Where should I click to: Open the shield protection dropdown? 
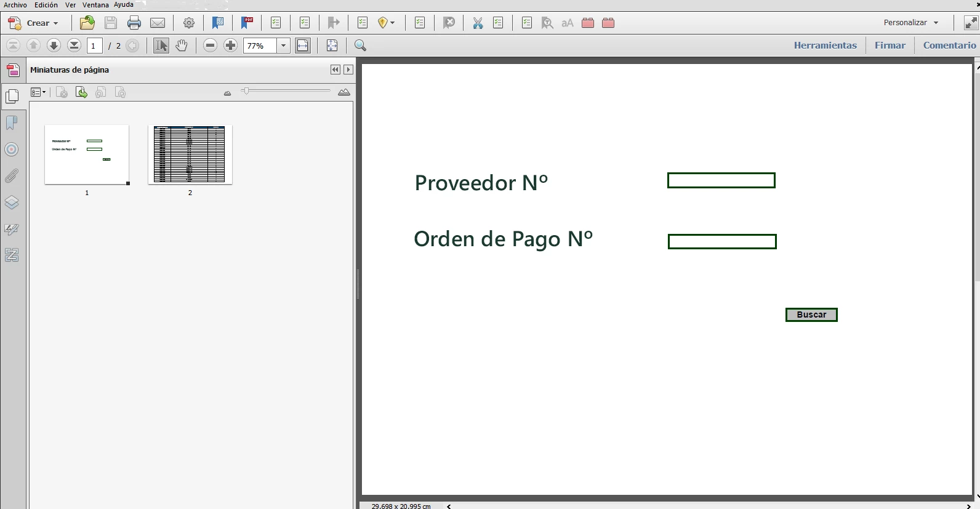point(387,23)
